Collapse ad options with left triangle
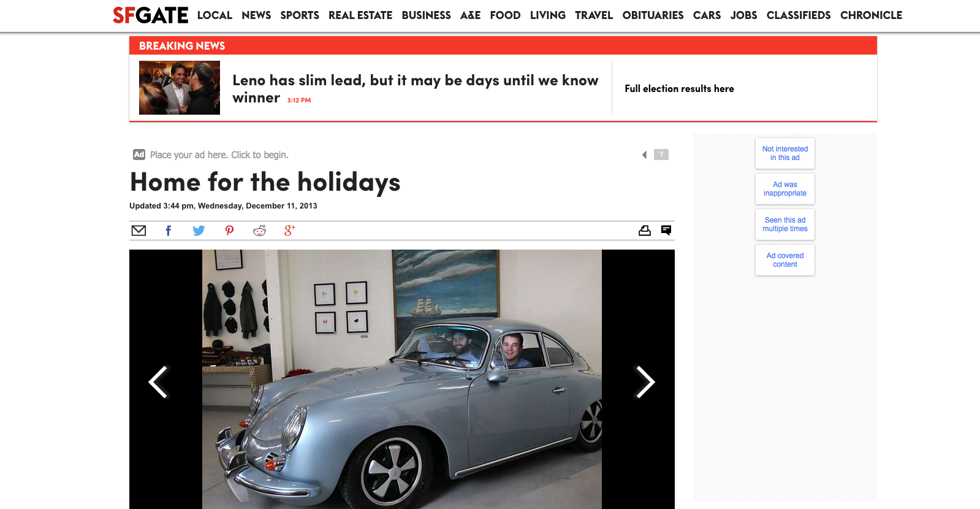The height and width of the screenshot is (509, 980). [x=644, y=155]
